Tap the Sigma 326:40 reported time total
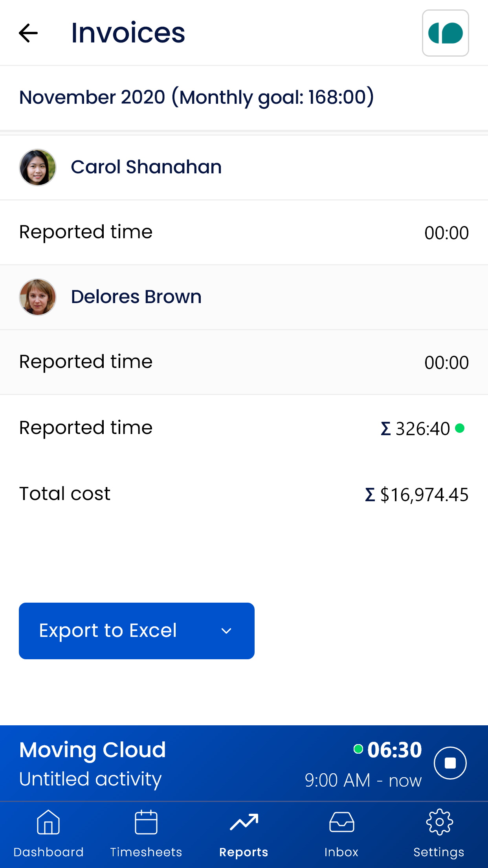The height and width of the screenshot is (868, 488). click(416, 428)
